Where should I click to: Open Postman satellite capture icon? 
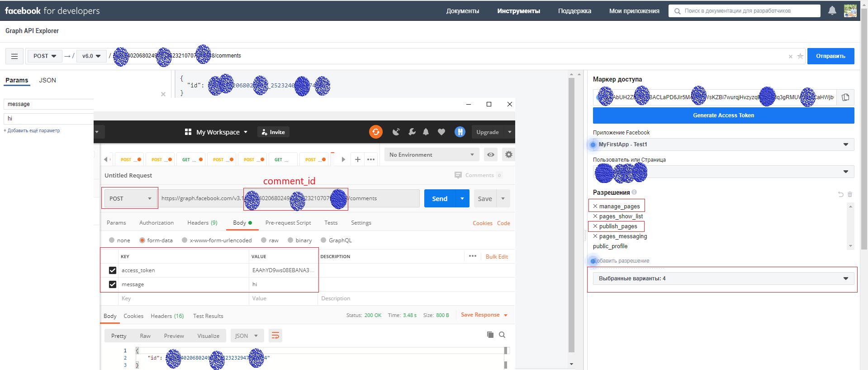[396, 132]
